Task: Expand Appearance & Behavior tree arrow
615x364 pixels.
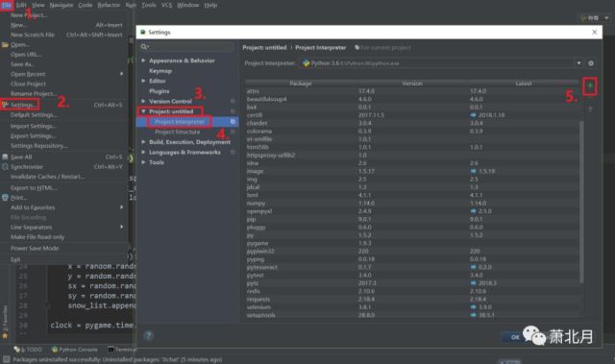Action: (143, 61)
